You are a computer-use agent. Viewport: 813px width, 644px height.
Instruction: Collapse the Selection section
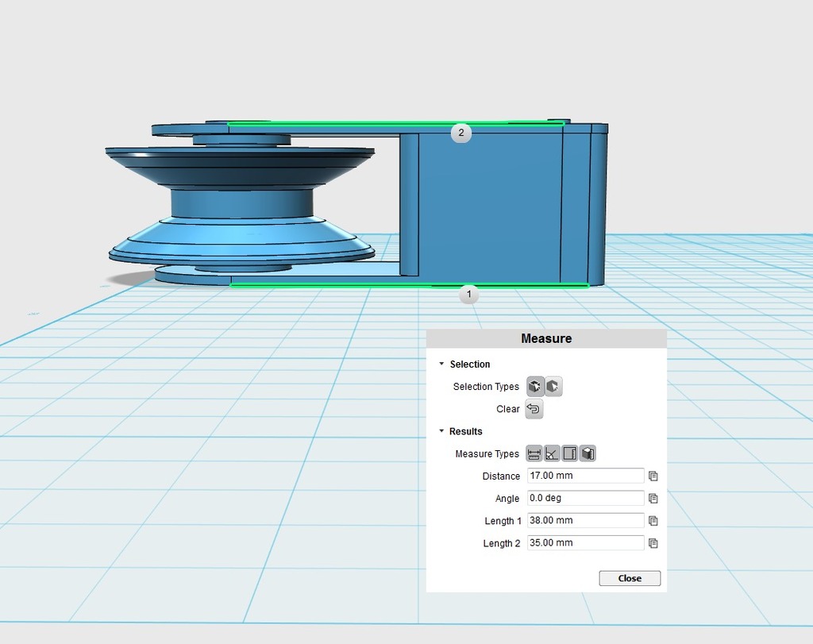tap(442, 364)
